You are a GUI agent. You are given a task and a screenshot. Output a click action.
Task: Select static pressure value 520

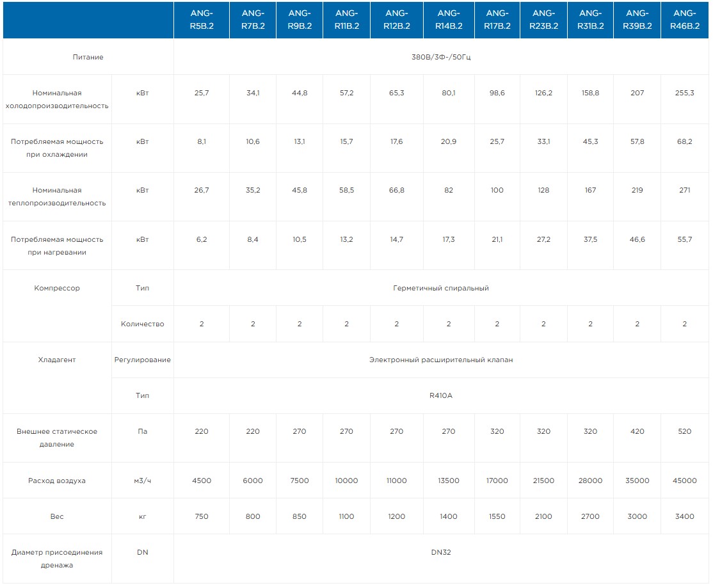684,431
